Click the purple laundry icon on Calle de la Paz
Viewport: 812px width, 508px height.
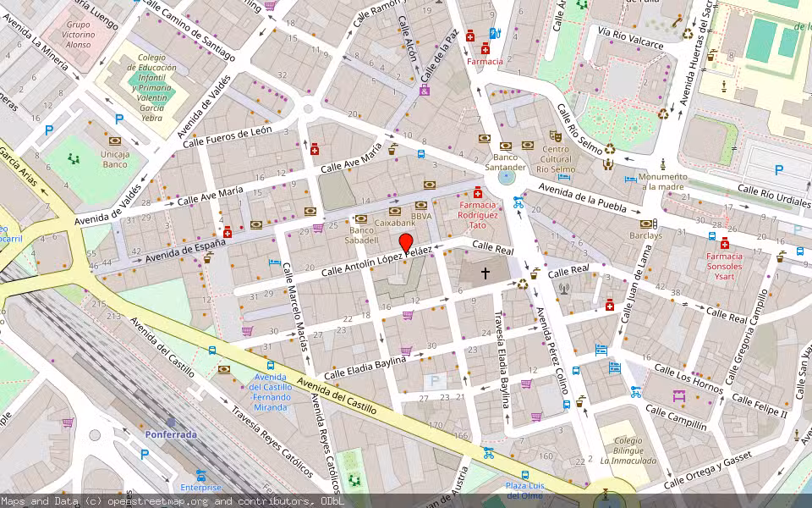(x=425, y=91)
